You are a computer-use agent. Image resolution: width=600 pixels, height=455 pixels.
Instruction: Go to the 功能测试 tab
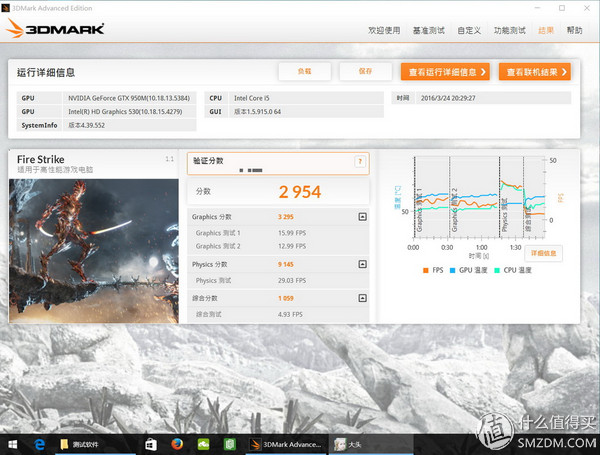click(510, 31)
